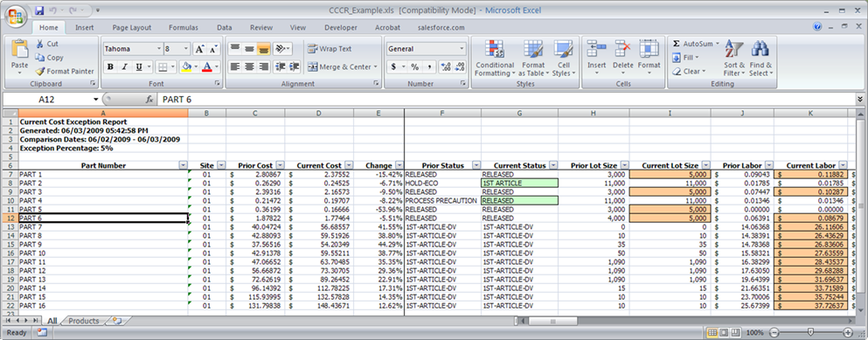The width and height of the screenshot is (868, 340).
Task: Apply Comma Style format
Action: 429,67
